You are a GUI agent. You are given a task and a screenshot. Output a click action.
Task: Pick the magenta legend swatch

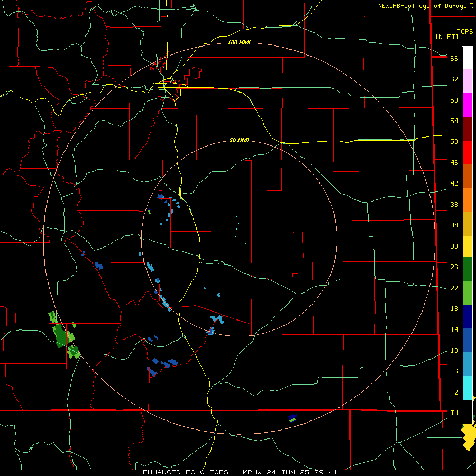point(467,105)
